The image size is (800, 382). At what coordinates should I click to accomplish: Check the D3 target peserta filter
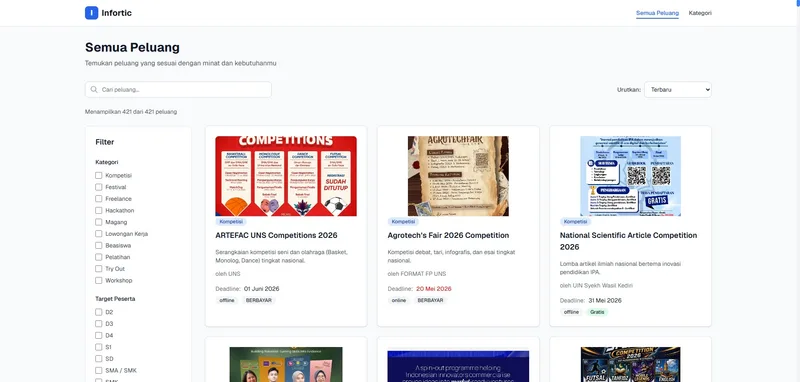click(x=98, y=324)
